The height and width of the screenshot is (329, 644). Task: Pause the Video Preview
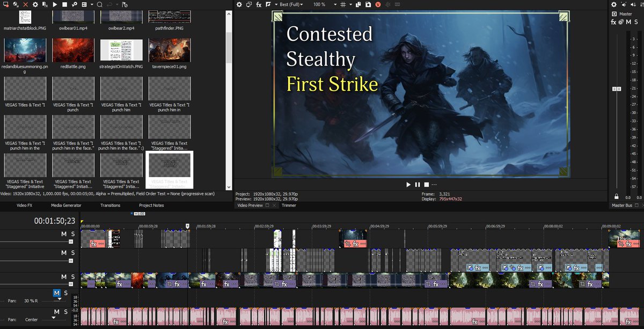click(x=417, y=185)
